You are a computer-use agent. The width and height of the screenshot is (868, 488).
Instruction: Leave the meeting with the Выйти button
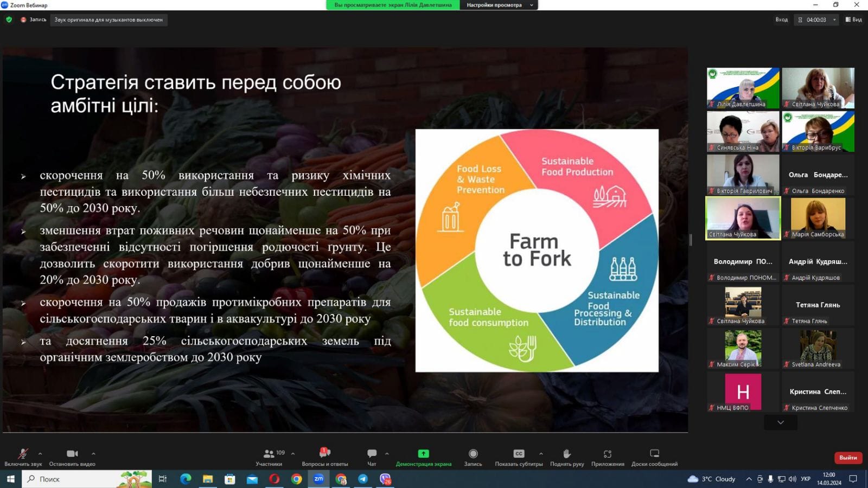click(x=848, y=458)
